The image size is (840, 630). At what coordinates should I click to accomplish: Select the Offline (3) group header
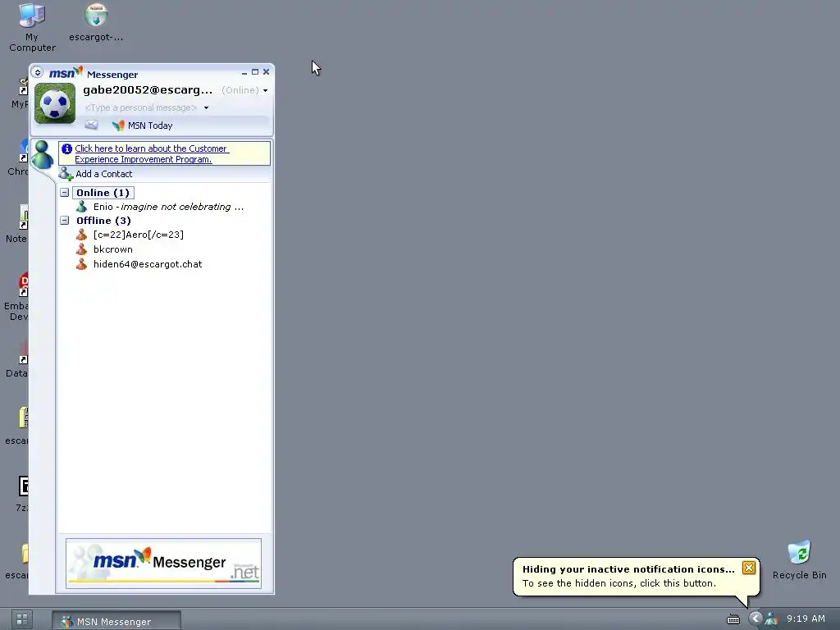point(103,220)
